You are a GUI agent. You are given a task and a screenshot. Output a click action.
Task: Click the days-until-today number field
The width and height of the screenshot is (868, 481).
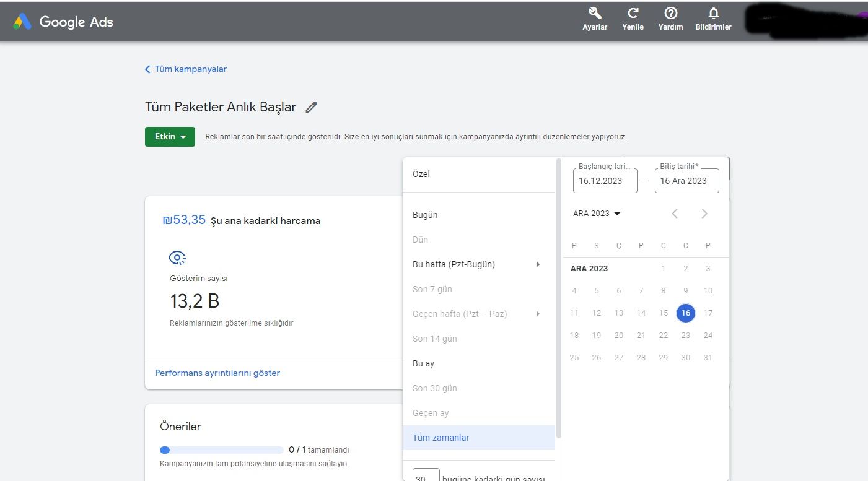426,475
